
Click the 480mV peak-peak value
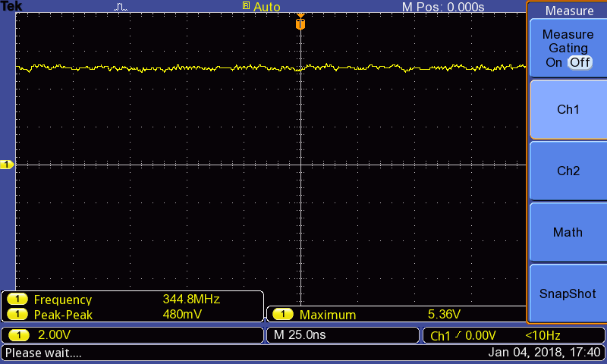tap(182, 314)
